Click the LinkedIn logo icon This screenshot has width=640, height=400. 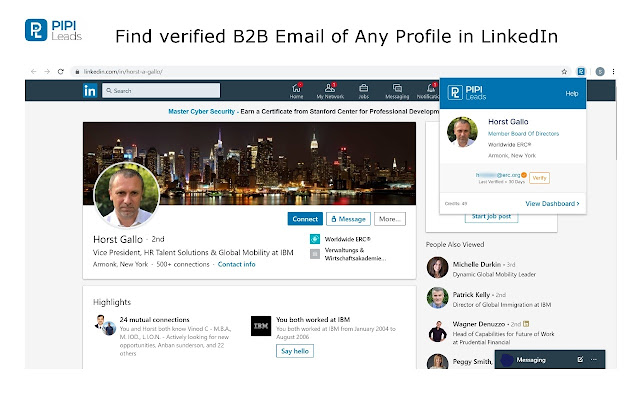point(89,91)
